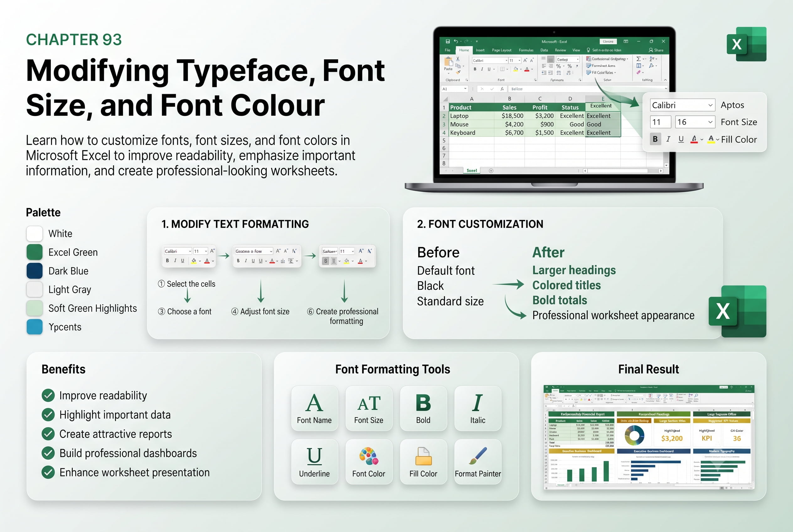Switch to the Page Layout ribbon tab
This screenshot has width=793, height=532.
(502, 50)
